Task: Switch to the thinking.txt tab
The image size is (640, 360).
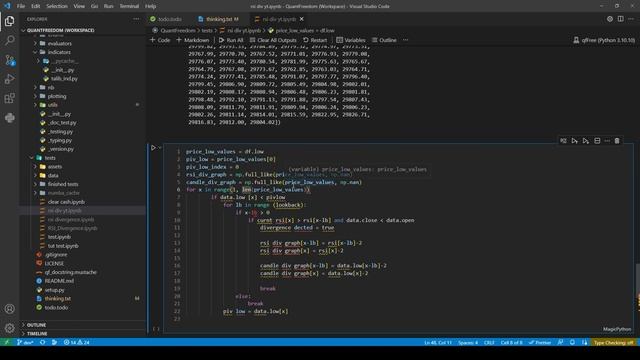Action: [219, 19]
